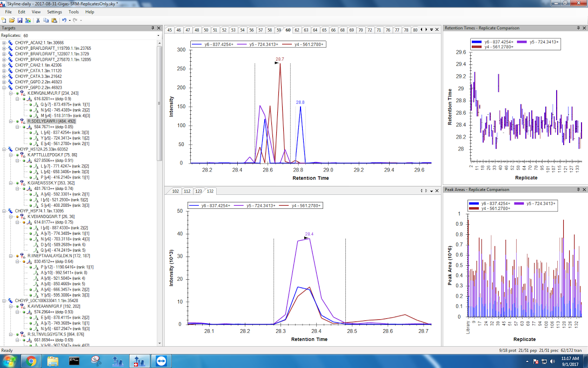Select the R.SDELYEAWR.I peptide in the tree

pos(51,121)
